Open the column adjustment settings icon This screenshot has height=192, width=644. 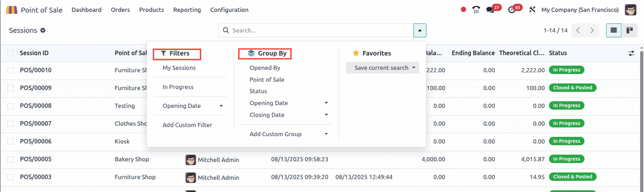click(631, 53)
